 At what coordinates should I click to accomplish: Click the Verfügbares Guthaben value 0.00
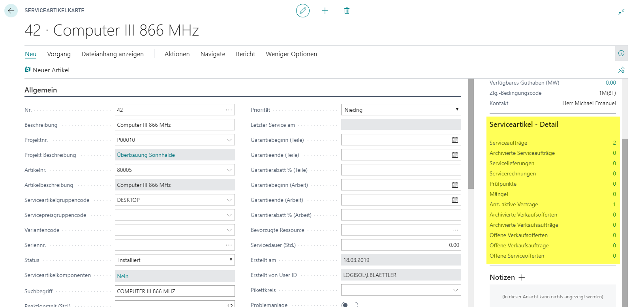click(611, 83)
